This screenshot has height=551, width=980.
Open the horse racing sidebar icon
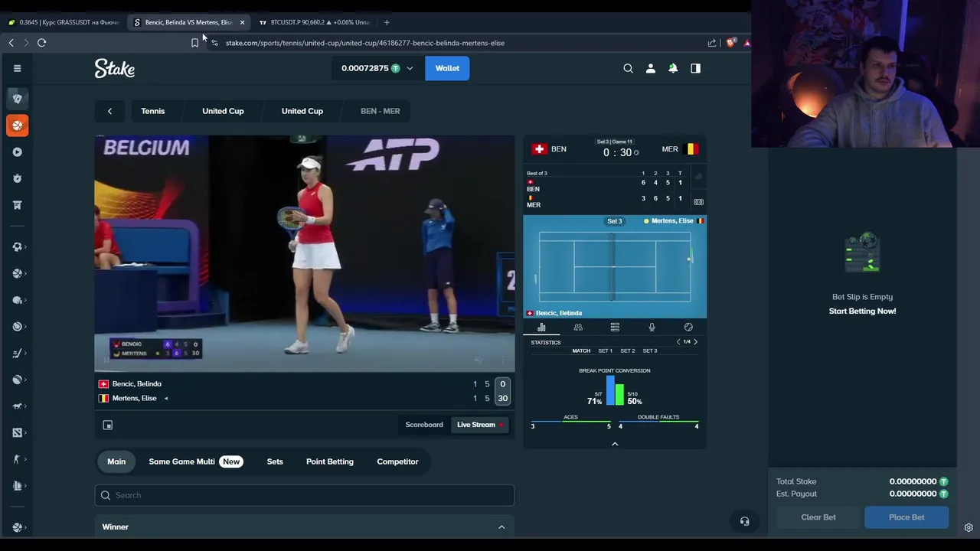(x=17, y=406)
